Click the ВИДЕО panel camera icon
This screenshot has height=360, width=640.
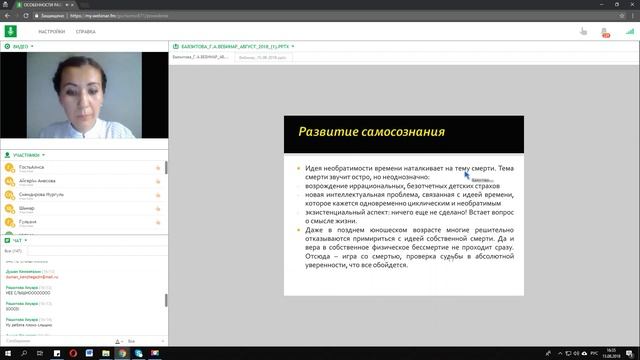[7, 47]
